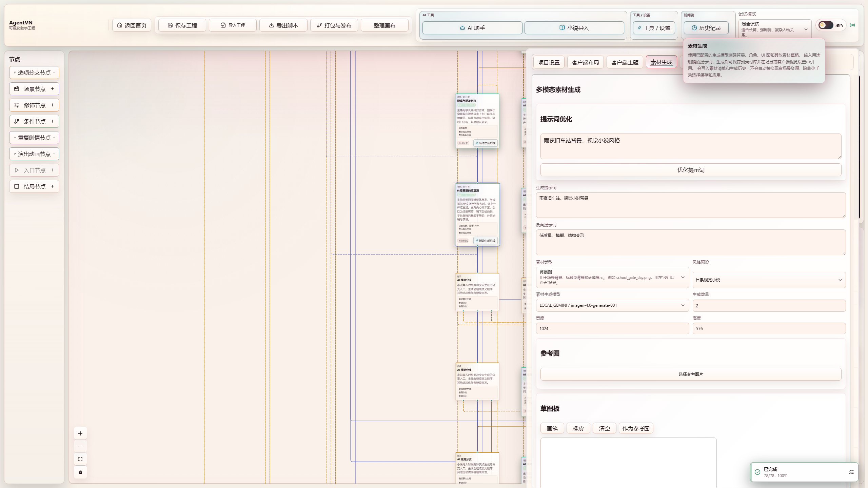The image size is (868, 488).
Task: Focus the 生成提示词 text area
Action: click(x=691, y=205)
